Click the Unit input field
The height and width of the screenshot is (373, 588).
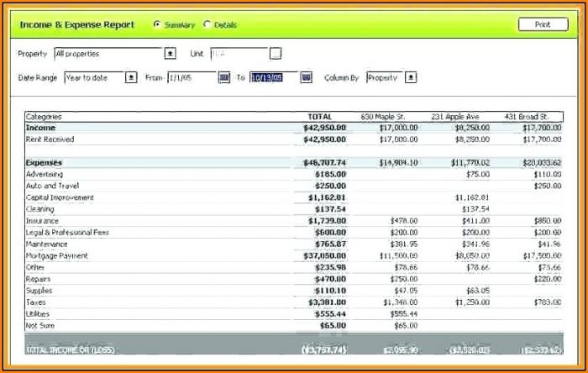pyautogui.click(x=239, y=54)
